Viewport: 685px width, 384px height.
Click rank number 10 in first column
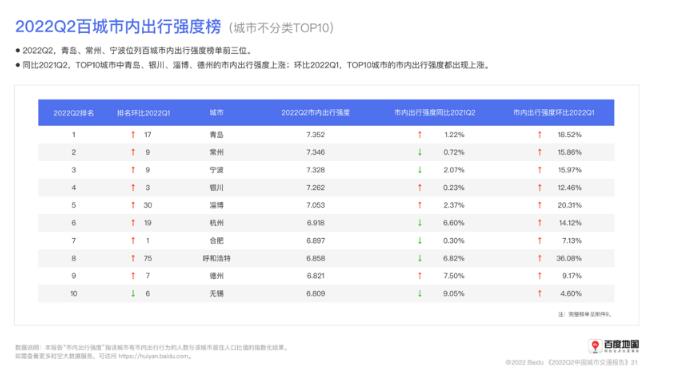tap(73, 294)
